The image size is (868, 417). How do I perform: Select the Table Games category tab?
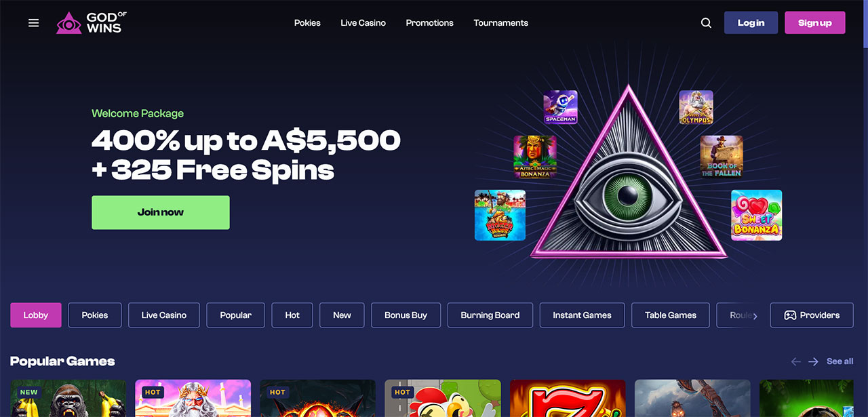(671, 315)
